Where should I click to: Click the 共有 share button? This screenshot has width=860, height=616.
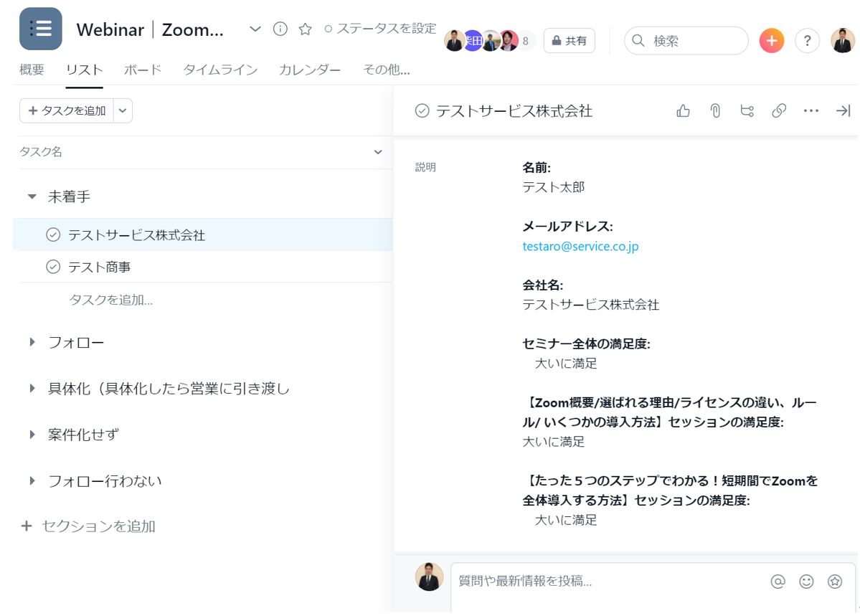570,41
